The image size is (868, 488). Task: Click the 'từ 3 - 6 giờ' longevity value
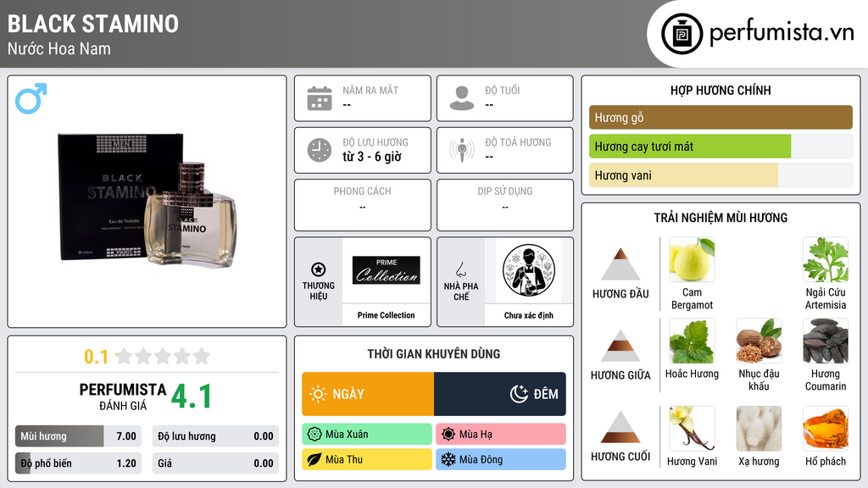click(372, 157)
